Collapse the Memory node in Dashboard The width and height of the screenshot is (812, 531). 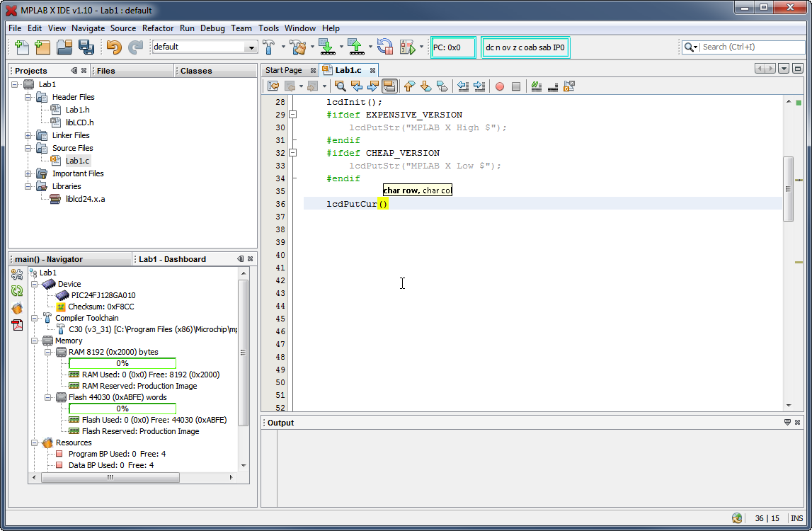35,341
